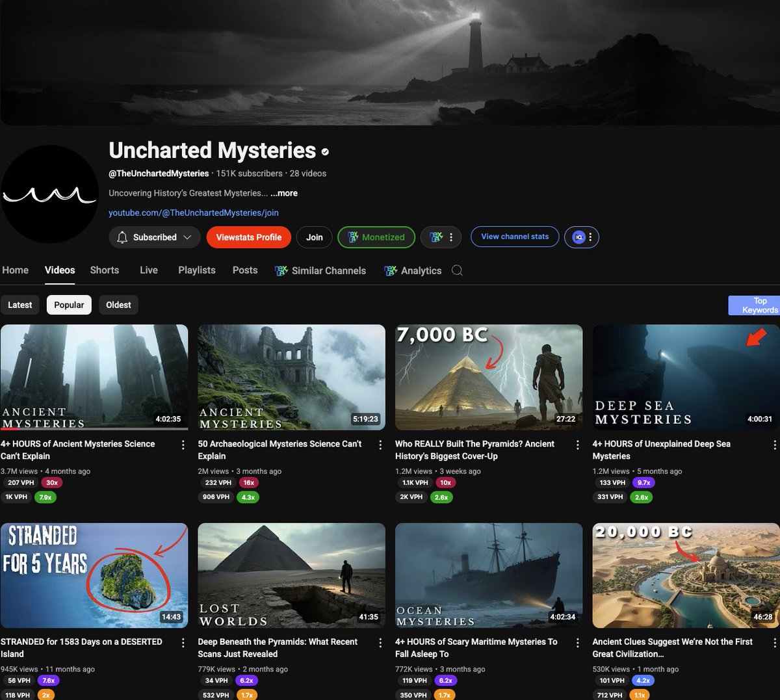Viewport: 780px width, 700px height.
Task: Switch sorting to Oldest videos
Action: pos(118,304)
